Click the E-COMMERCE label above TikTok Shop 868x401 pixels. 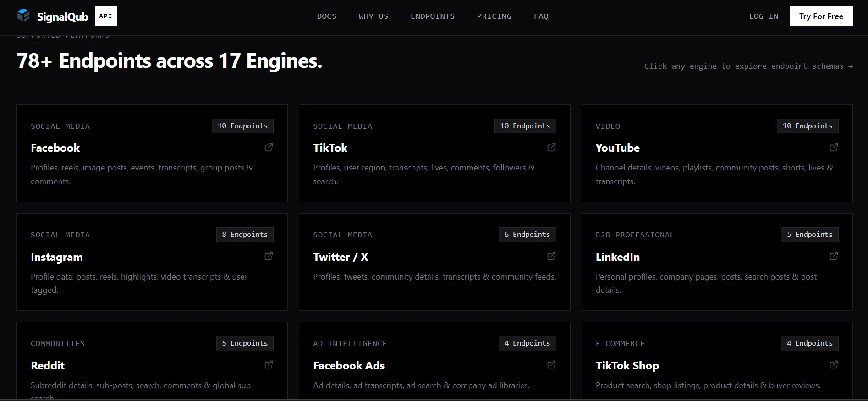[x=620, y=344]
